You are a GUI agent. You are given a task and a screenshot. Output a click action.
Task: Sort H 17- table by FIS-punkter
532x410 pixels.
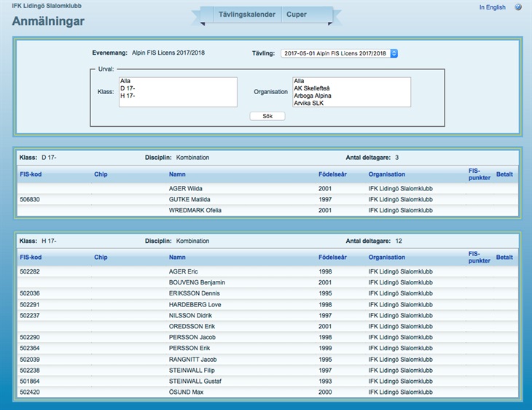tap(479, 257)
